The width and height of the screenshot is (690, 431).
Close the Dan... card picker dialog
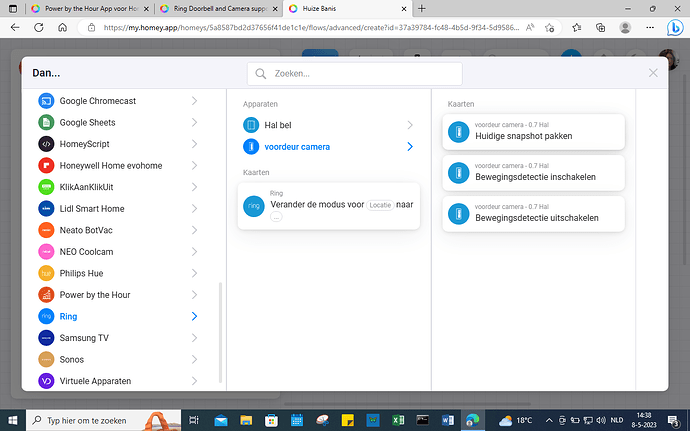(653, 73)
